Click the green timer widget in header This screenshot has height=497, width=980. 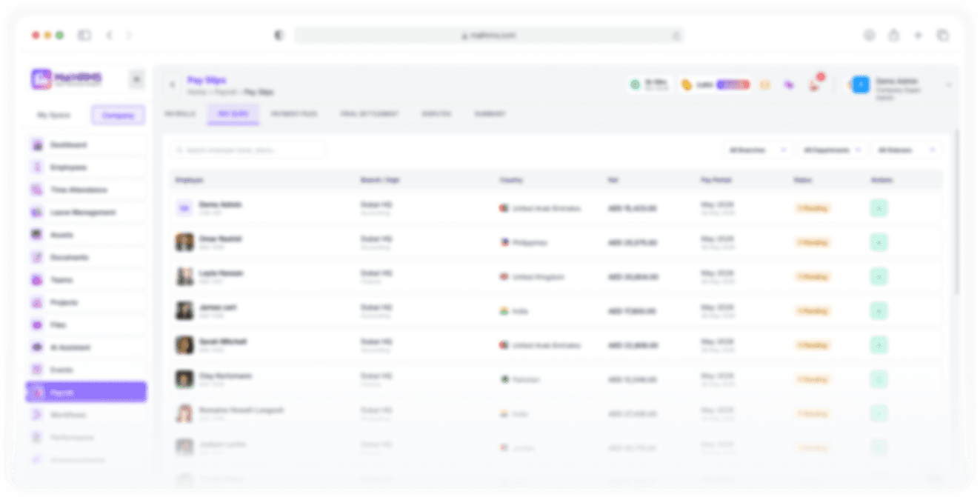[650, 85]
